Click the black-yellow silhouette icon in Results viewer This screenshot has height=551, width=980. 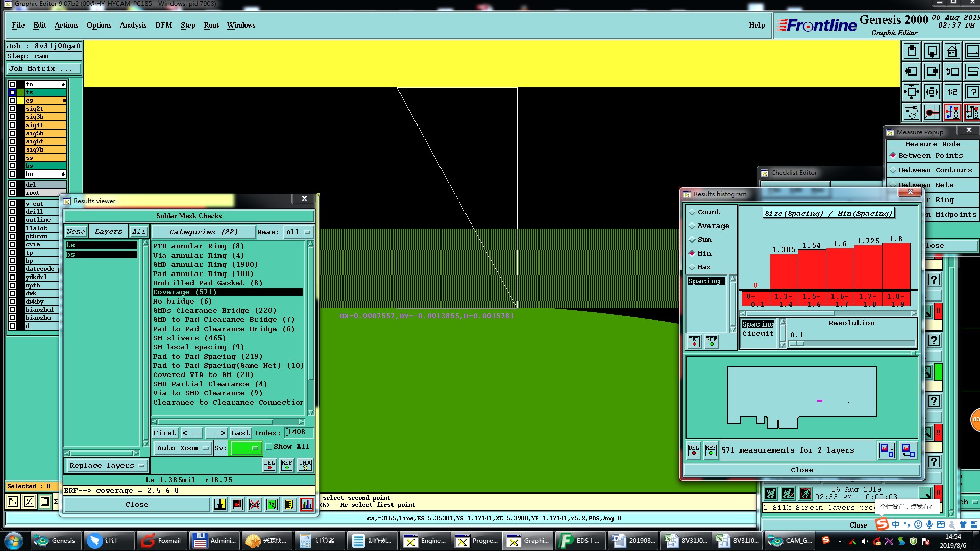(220, 505)
